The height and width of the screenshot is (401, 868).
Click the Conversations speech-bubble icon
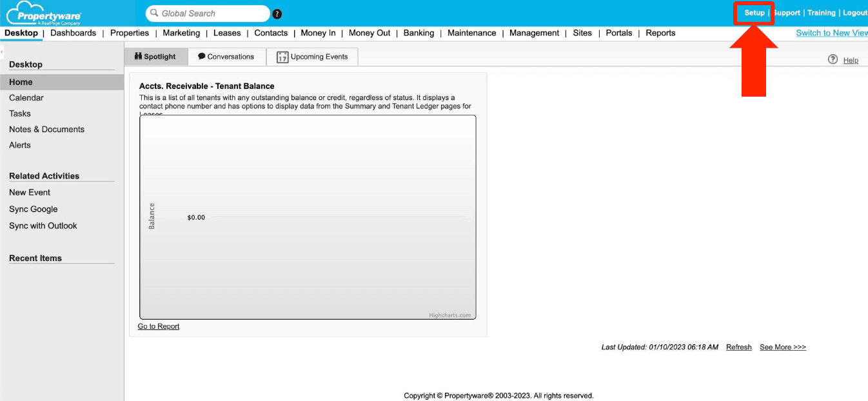(202, 57)
